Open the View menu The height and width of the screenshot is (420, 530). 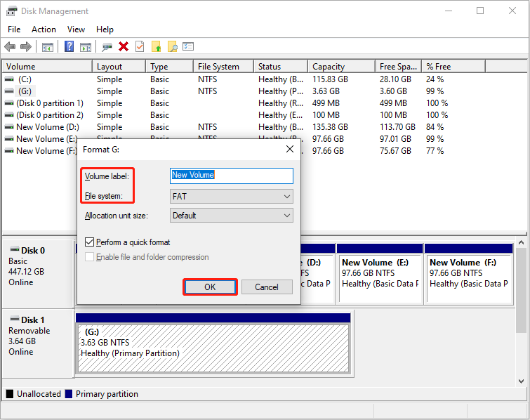(x=76, y=29)
